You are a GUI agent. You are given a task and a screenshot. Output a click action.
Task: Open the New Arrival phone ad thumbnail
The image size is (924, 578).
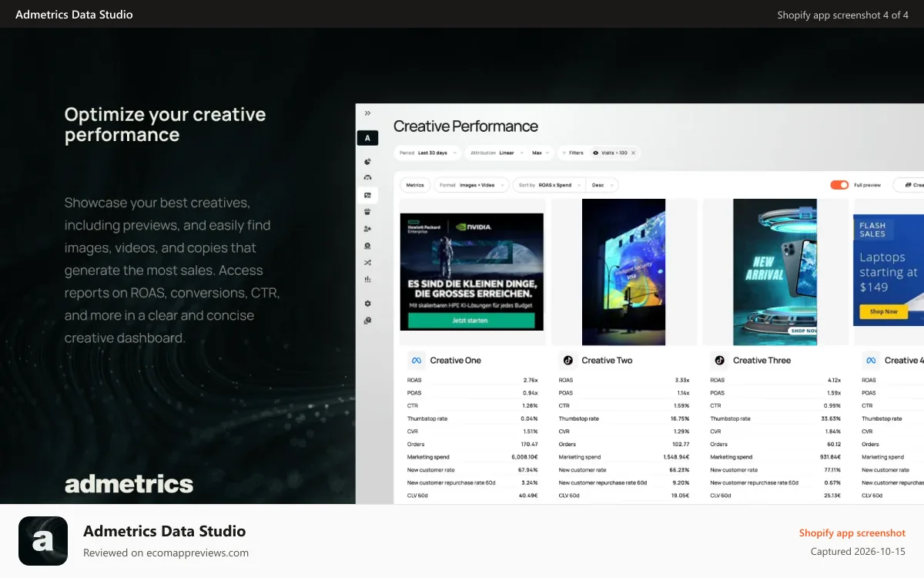coord(775,272)
